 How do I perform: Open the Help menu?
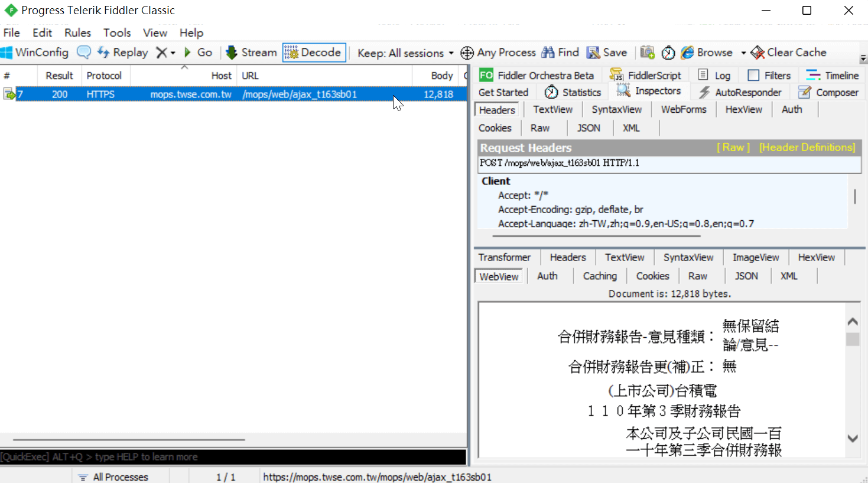point(191,33)
